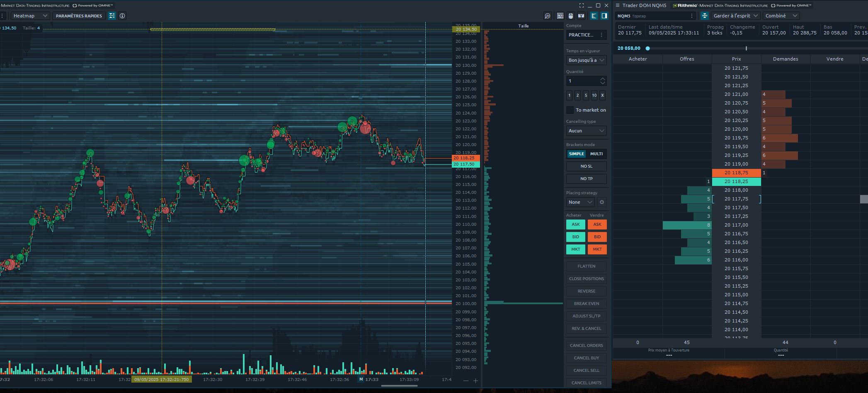Click the DOM center-on-price icon
868x393 pixels.
click(x=705, y=16)
